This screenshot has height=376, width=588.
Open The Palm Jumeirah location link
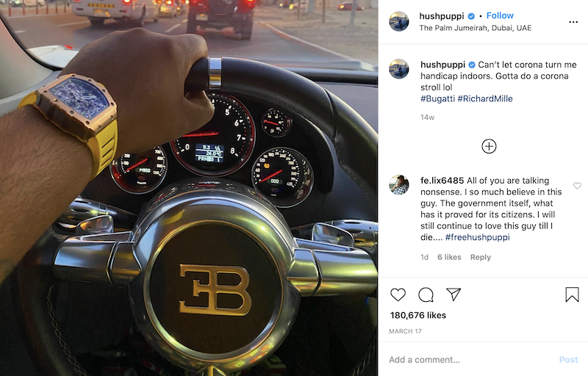coord(475,28)
